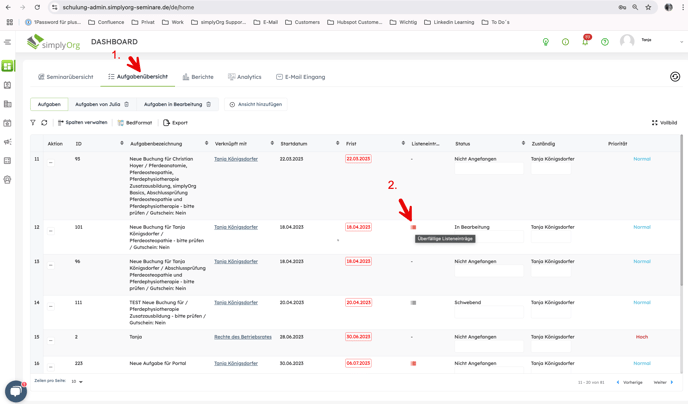Expand the Tanja user account menu
Viewport: 688px width, 404px height.
(682, 42)
